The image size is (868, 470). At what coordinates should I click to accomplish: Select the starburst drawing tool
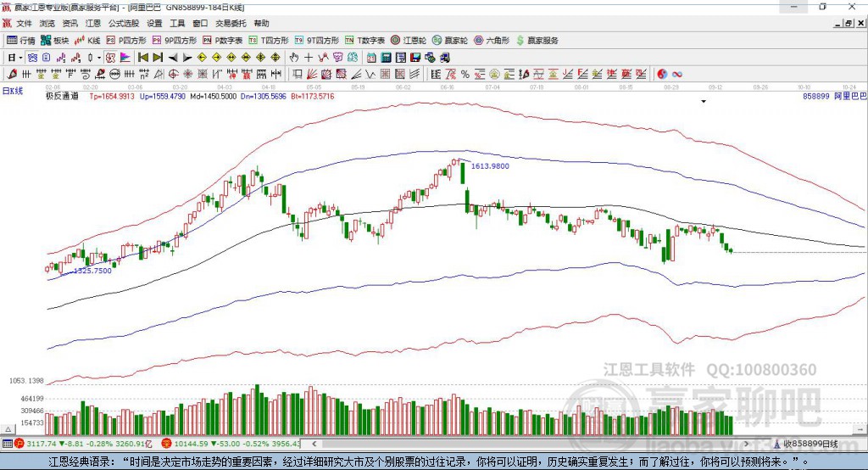coord(187,74)
